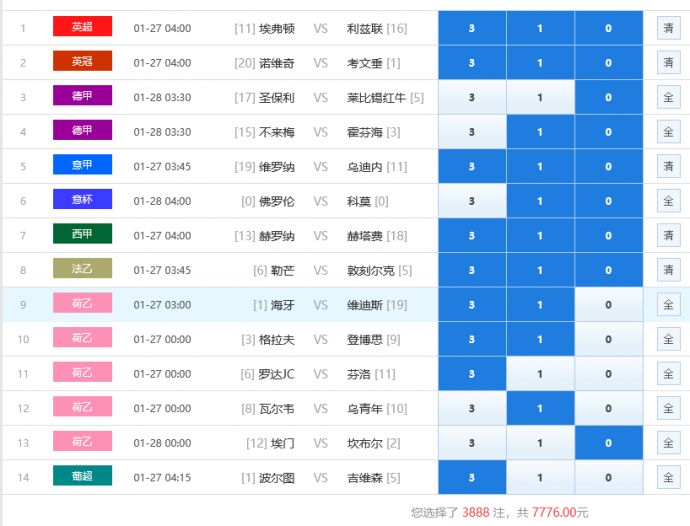Toggle outcome 1 for 罗达JC vs 芬洛
Screen dimensions: 690x526
(540, 374)
